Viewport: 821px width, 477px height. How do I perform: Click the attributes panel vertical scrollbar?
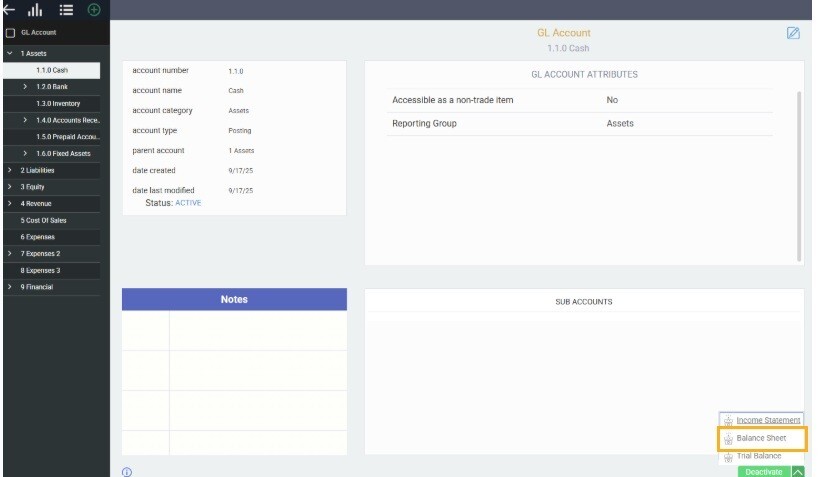pos(798,175)
